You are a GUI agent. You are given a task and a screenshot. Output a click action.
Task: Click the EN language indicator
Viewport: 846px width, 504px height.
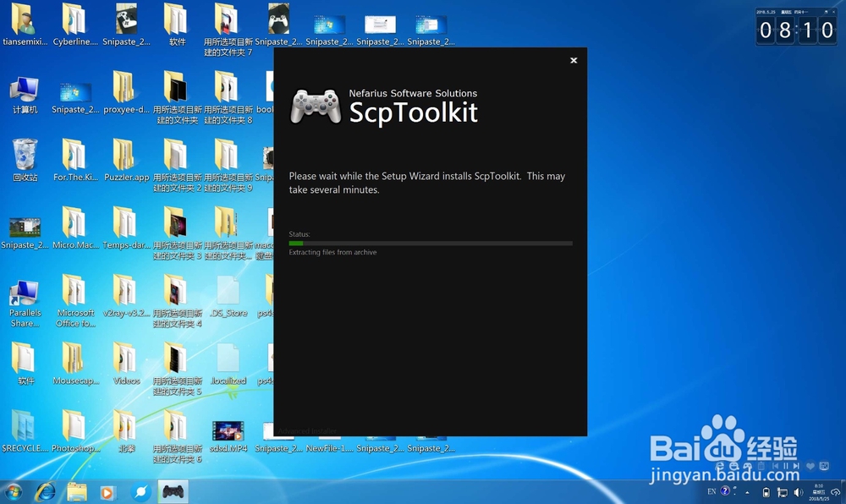[711, 491]
